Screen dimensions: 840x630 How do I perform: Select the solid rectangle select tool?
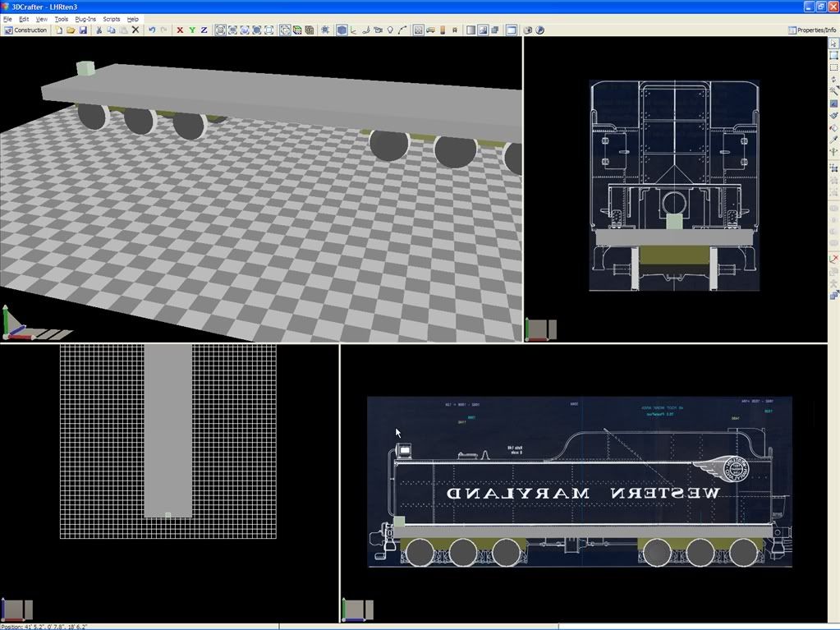(x=833, y=55)
